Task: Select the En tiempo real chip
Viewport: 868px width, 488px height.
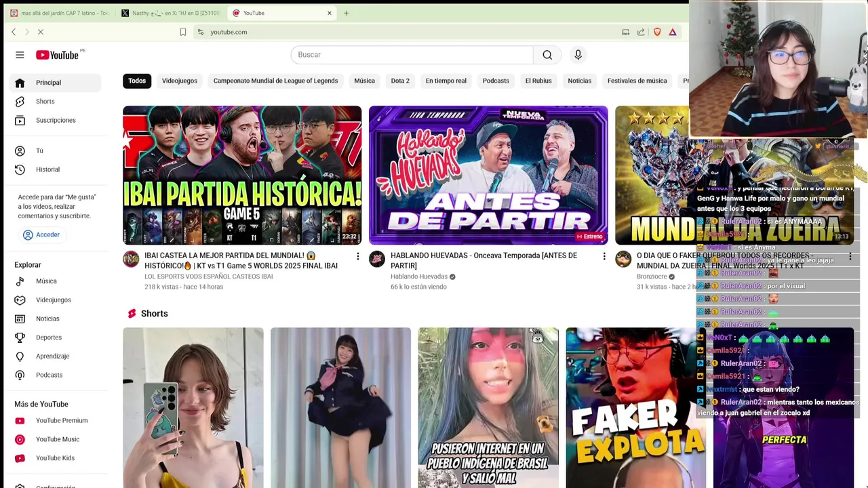Action: pos(446,81)
